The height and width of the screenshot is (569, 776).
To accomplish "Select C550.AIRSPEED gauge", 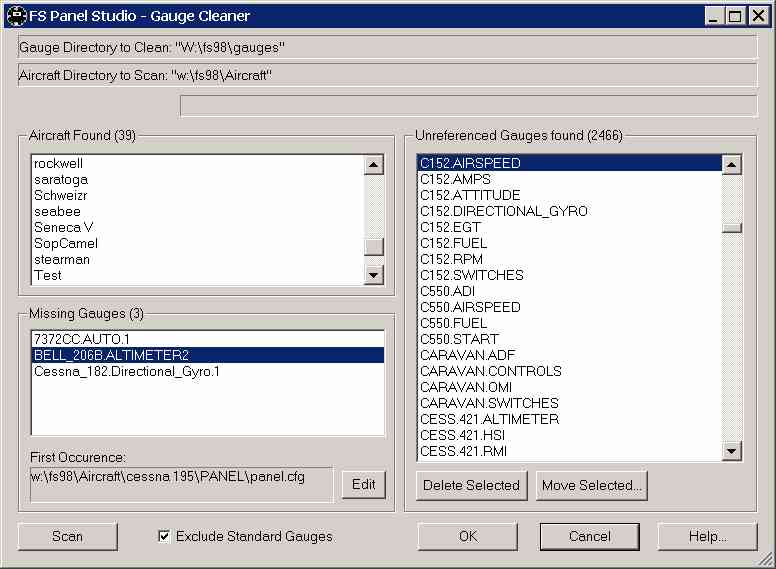I will click(570, 307).
